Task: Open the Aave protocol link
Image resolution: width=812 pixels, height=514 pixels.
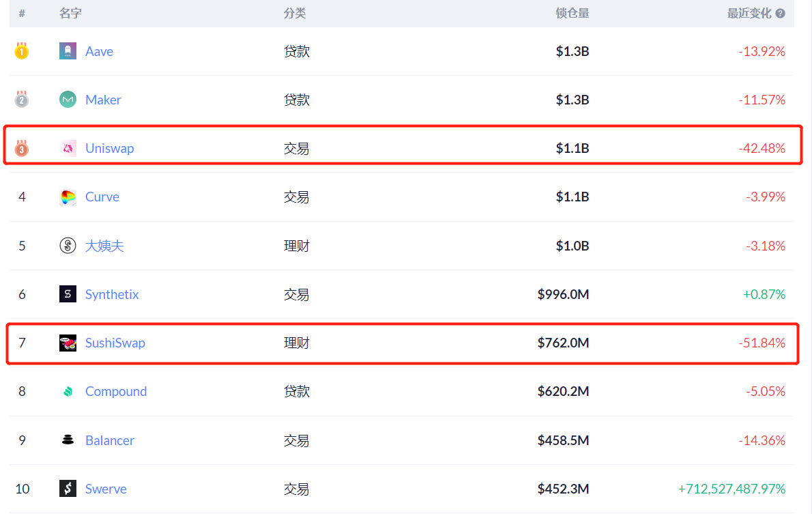Action: coord(99,51)
